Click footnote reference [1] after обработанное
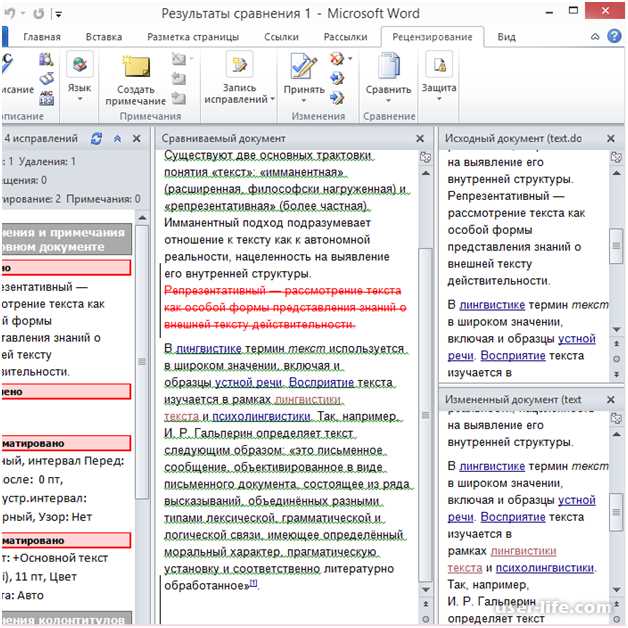628x628 pixels. click(254, 584)
